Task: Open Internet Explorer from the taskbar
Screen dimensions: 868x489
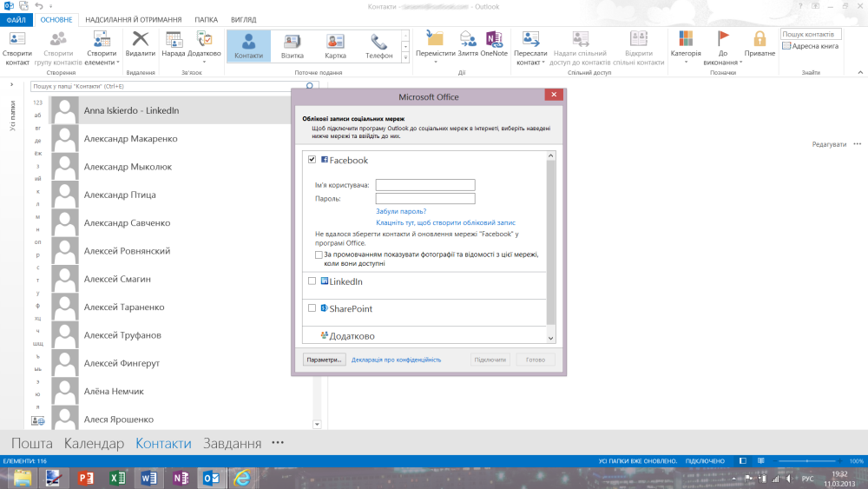Action: tap(242, 478)
